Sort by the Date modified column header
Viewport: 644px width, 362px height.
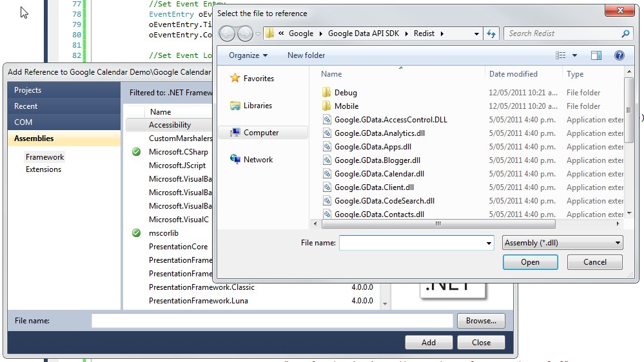tap(513, 74)
